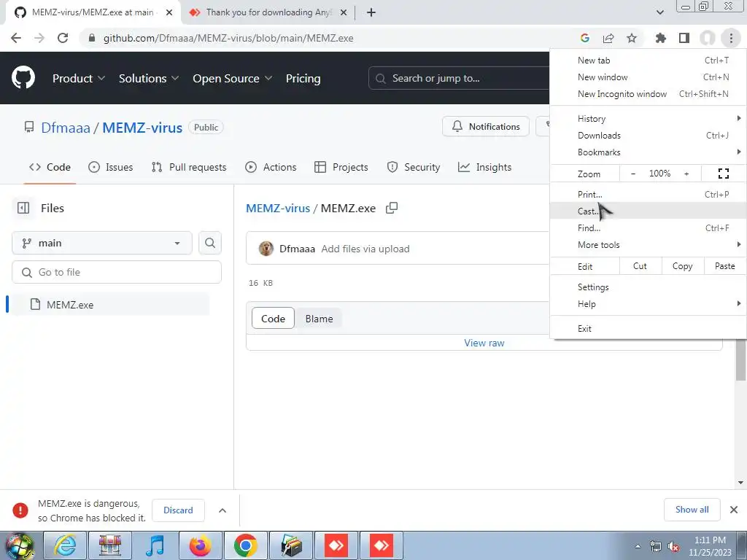Screen dimensions: 747x560
Task: Expand the More tools submenu
Action: pos(648,245)
